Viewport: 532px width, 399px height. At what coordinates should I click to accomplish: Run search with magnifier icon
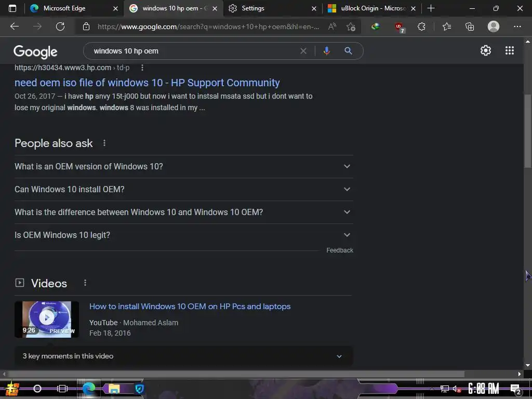348,51
